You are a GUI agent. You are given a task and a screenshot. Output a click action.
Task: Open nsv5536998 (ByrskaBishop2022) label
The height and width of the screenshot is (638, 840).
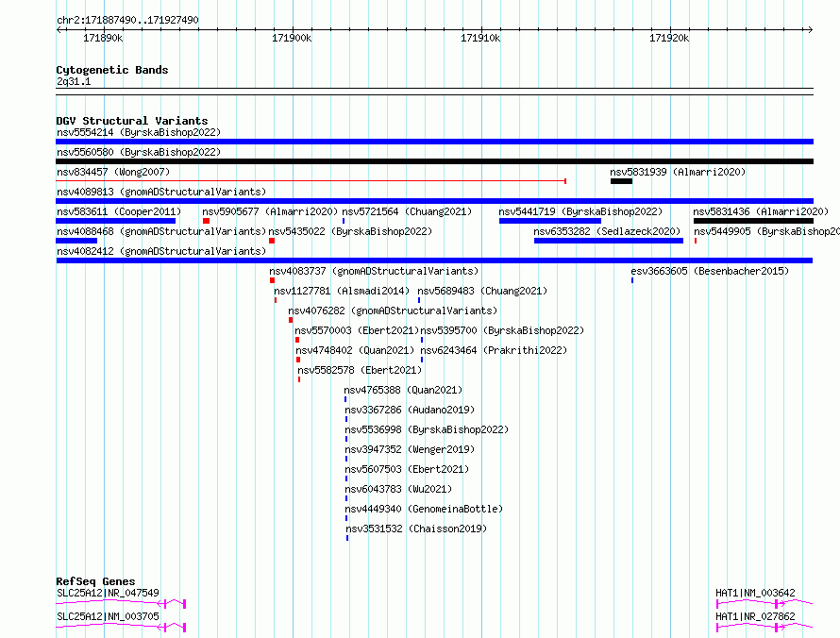427,429
